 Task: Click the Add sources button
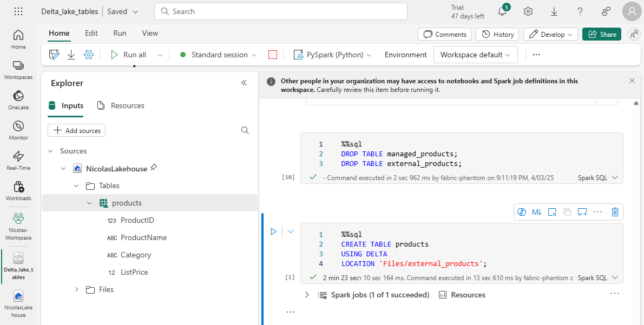point(77,130)
